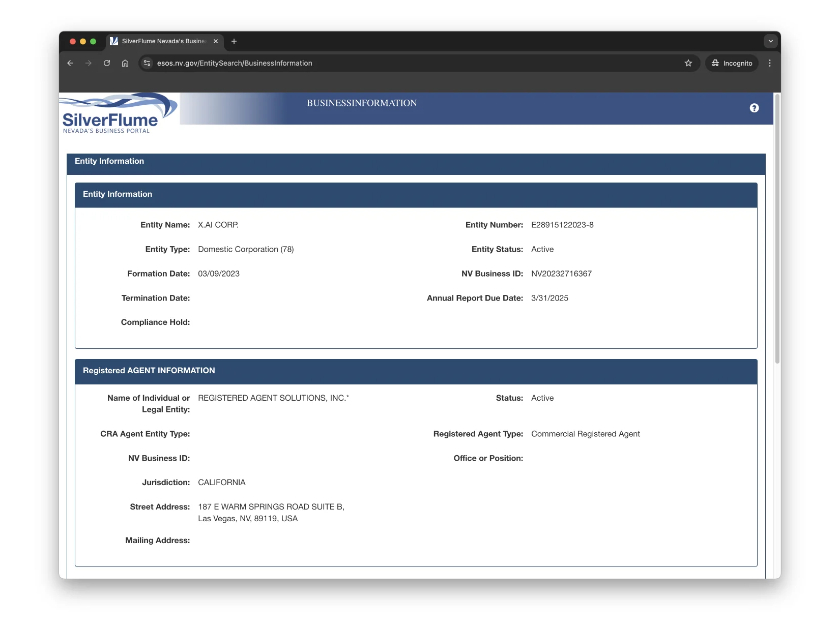Click the help question mark icon
This screenshot has width=840, height=628.
[x=754, y=108]
